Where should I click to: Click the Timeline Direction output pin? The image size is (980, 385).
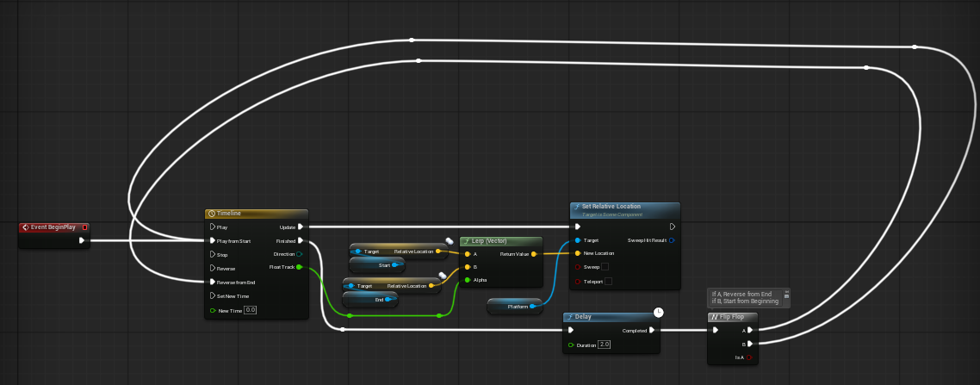coord(300,254)
